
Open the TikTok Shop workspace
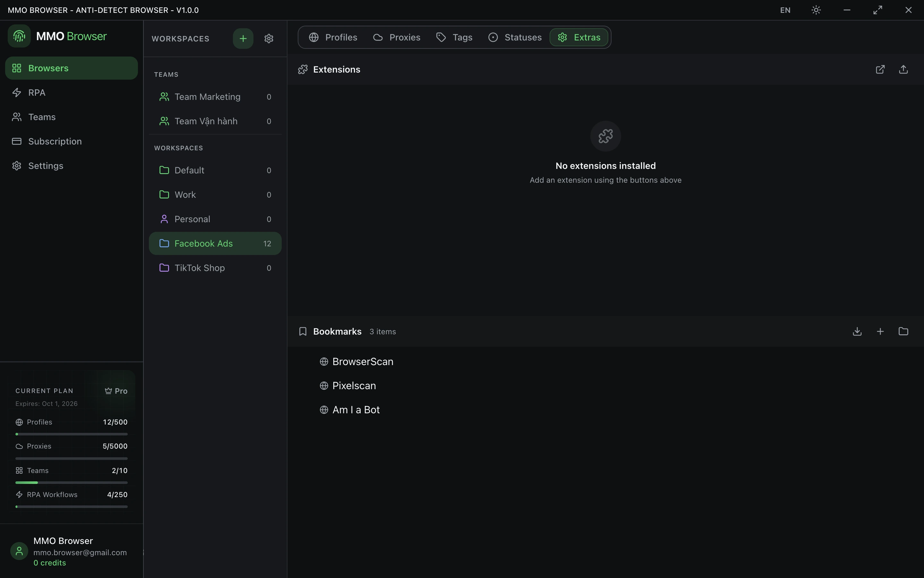pyautogui.click(x=215, y=268)
